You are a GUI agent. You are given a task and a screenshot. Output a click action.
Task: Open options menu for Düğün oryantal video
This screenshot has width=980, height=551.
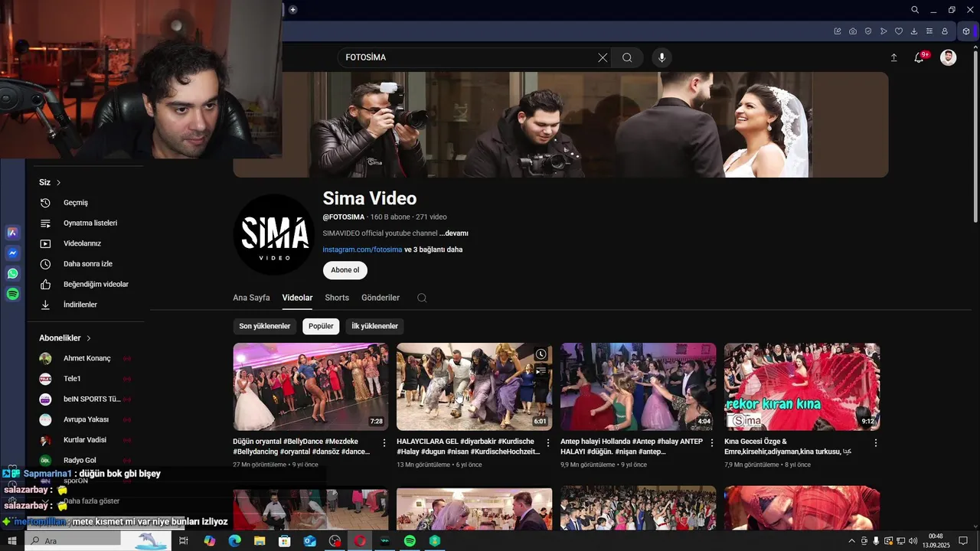click(x=384, y=442)
